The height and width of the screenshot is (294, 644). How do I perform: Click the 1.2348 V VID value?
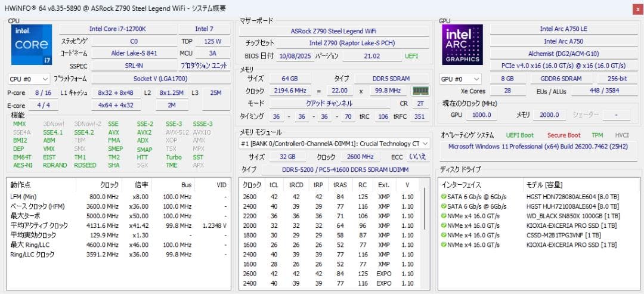[215, 225]
